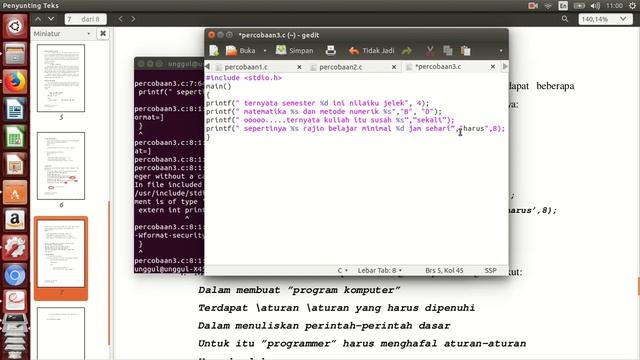Viewport: 640px width, 360px height.
Task: Open LibreOffice Impress from dock
Action: tap(15, 165)
